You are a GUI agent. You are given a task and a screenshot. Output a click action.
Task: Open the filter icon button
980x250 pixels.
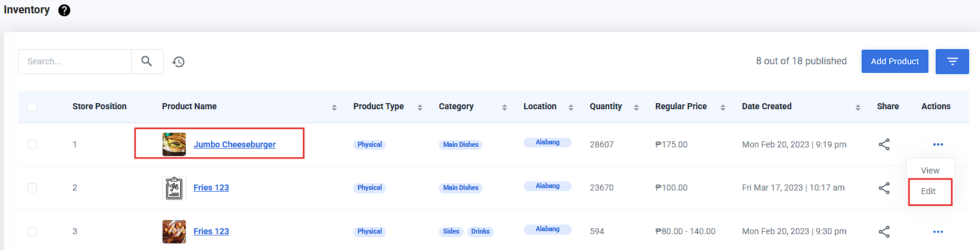coord(952,61)
